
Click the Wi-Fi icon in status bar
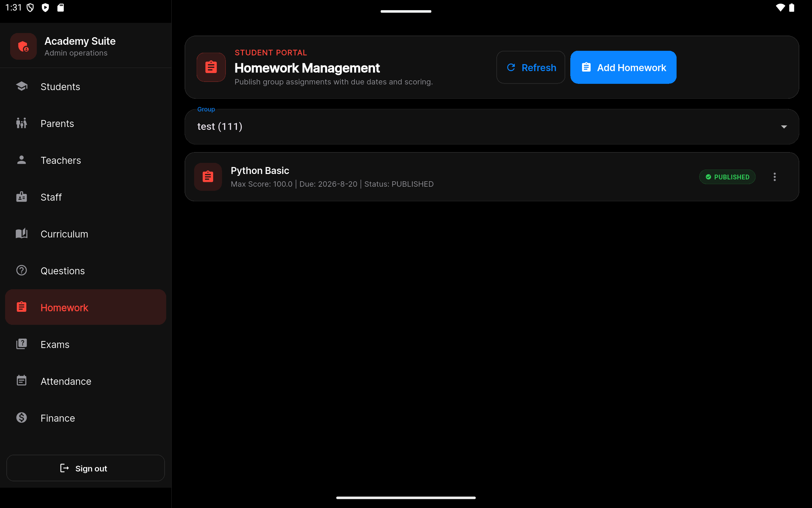(x=780, y=7)
